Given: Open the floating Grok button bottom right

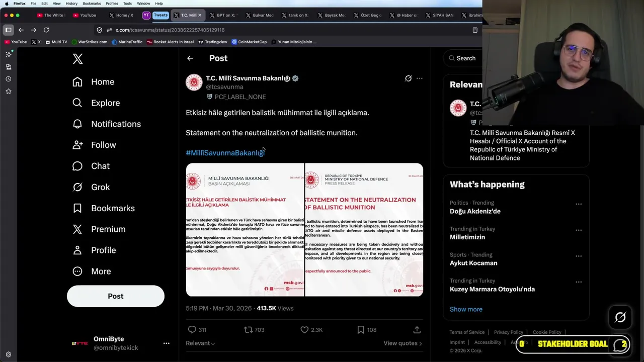Looking at the screenshot, I should (x=620, y=317).
